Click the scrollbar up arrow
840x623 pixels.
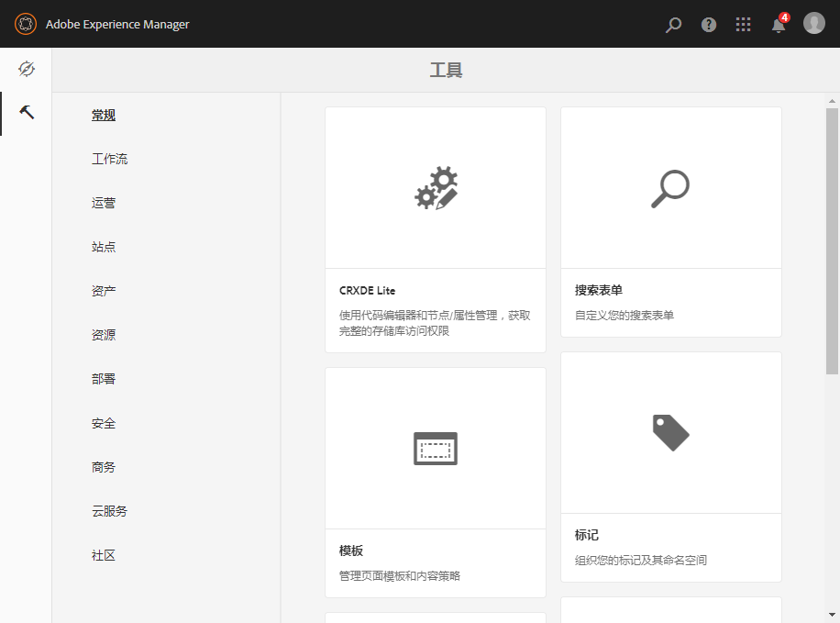click(x=832, y=101)
